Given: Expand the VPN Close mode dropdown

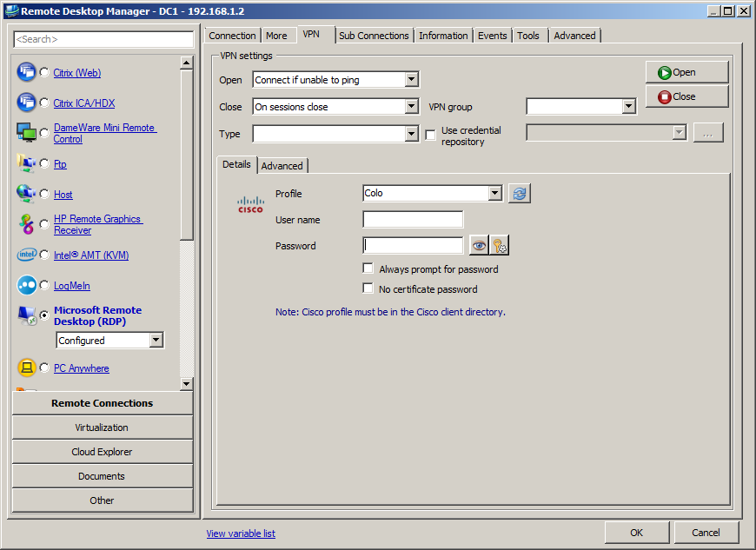Looking at the screenshot, I should [411, 107].
